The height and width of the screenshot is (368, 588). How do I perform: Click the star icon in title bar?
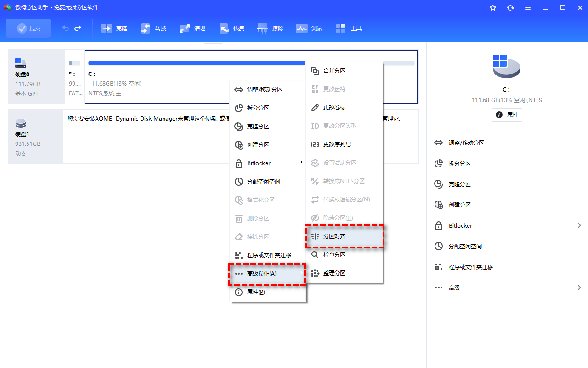(x=492, y=7)
